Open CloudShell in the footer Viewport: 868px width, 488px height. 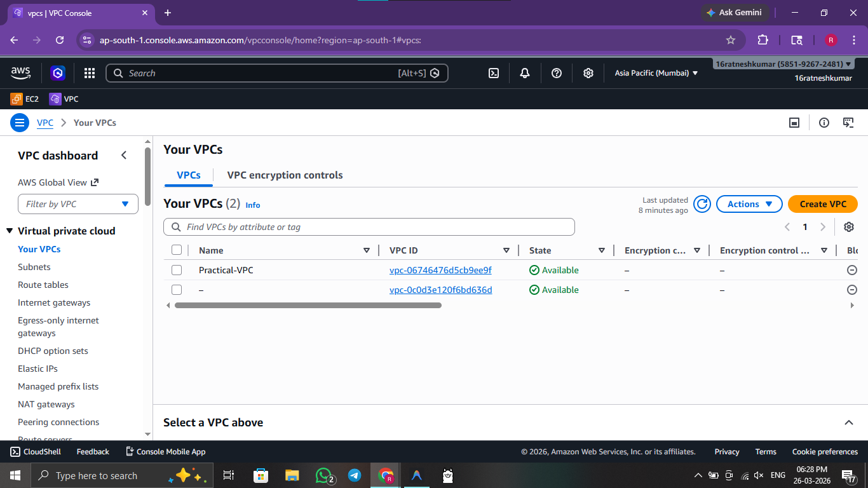click(x=36, y=452)
